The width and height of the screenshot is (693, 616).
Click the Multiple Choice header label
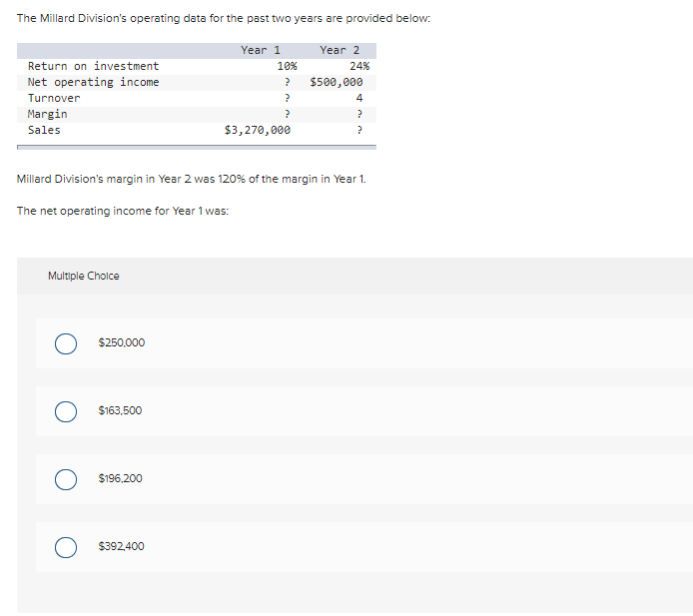(x=84, y=276)
